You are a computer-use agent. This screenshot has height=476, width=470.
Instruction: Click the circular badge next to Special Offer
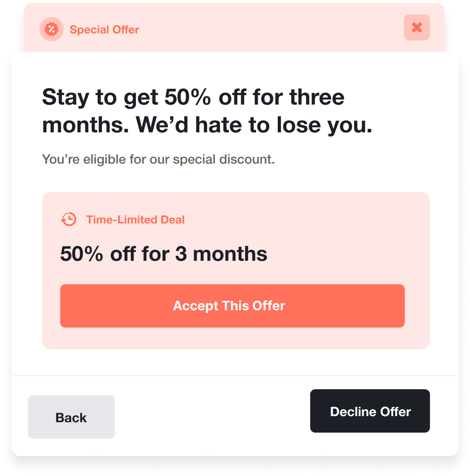51,29
